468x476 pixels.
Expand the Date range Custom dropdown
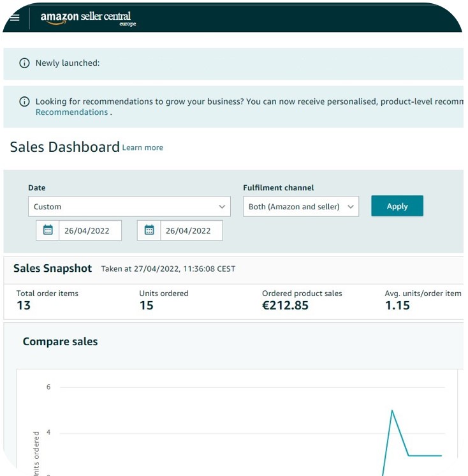point(129,207)
